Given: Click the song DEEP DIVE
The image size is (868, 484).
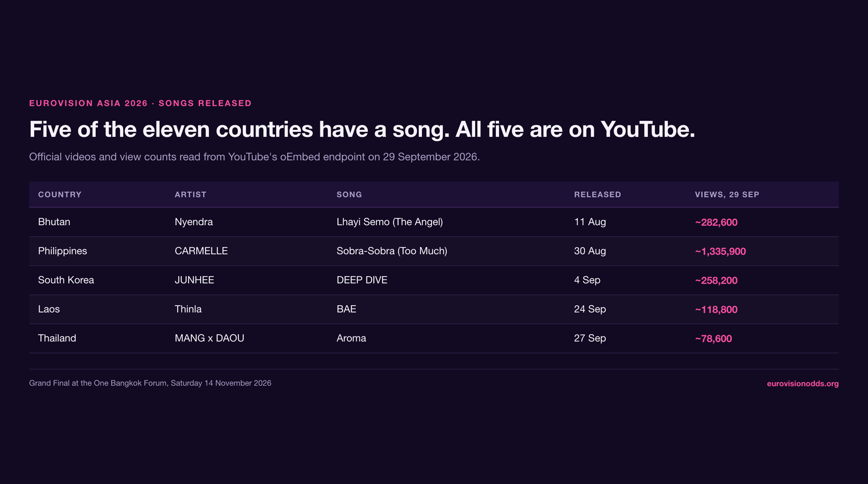Looking at the screenshot, I should click(362, 280).
